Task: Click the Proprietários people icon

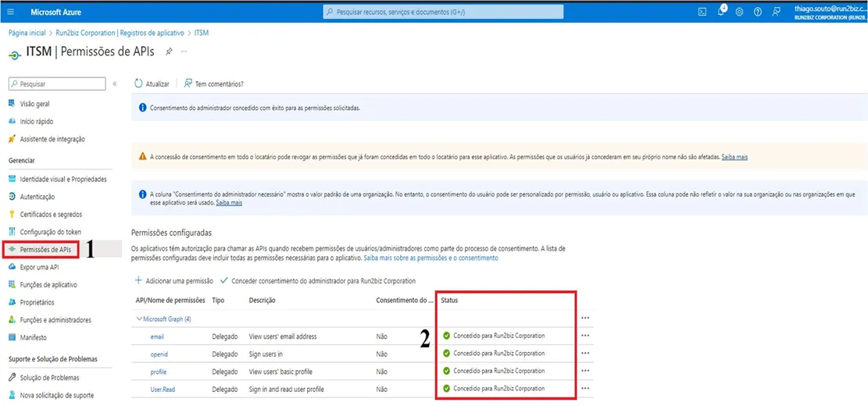Action: [x=12, y=302]
